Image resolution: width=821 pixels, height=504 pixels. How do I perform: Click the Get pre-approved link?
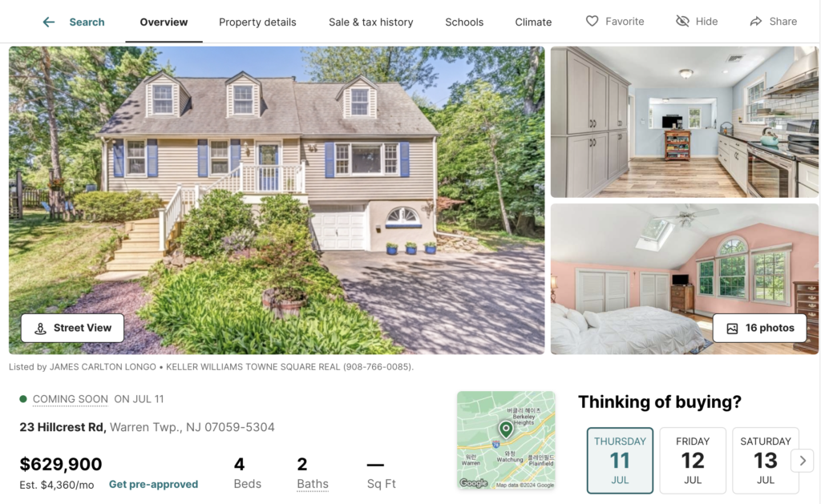click(x=153, y=484)
